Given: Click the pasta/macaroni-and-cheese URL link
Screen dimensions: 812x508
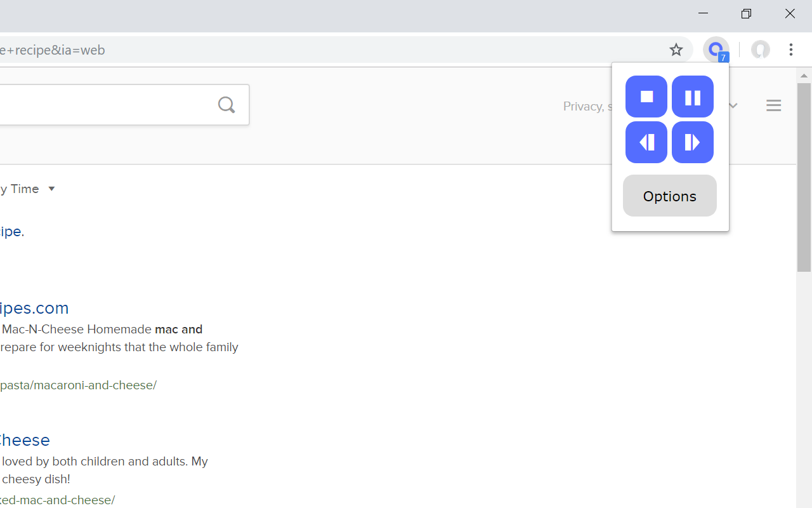Looking at the screenshot, I should [78, 385].
